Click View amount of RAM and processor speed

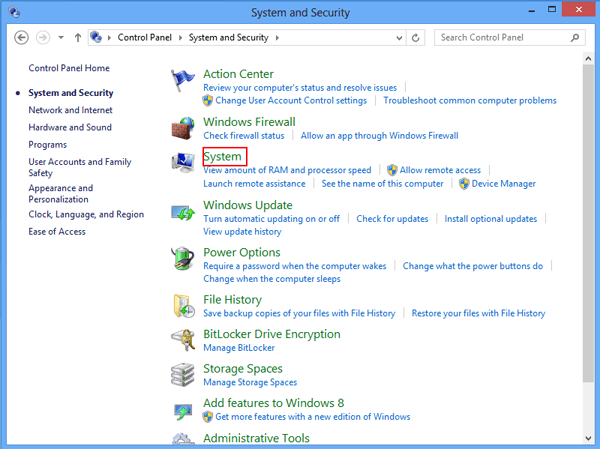coord(287,170)
